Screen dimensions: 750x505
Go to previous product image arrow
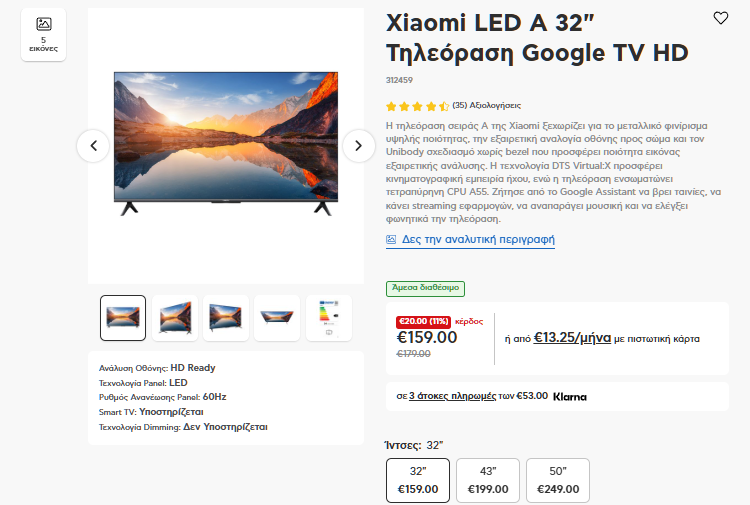[93, 146]
